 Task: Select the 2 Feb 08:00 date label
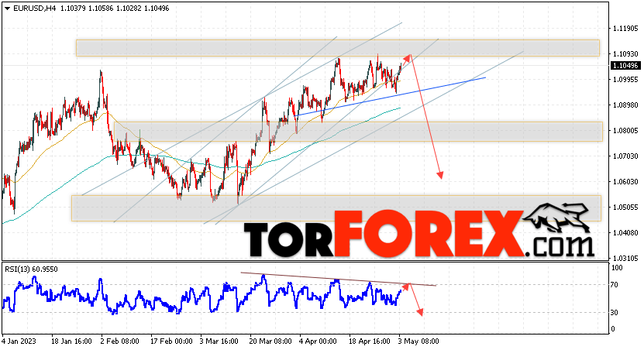tap(120, 341)
